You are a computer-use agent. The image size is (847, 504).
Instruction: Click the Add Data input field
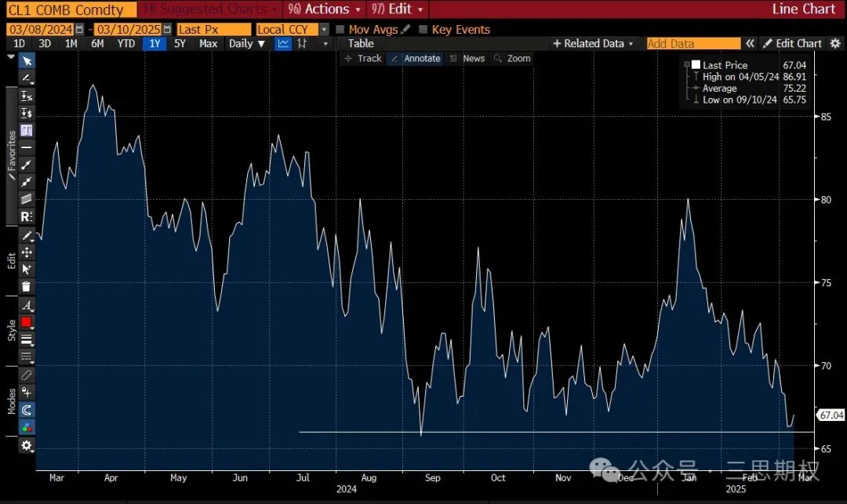tap(693, 44)
